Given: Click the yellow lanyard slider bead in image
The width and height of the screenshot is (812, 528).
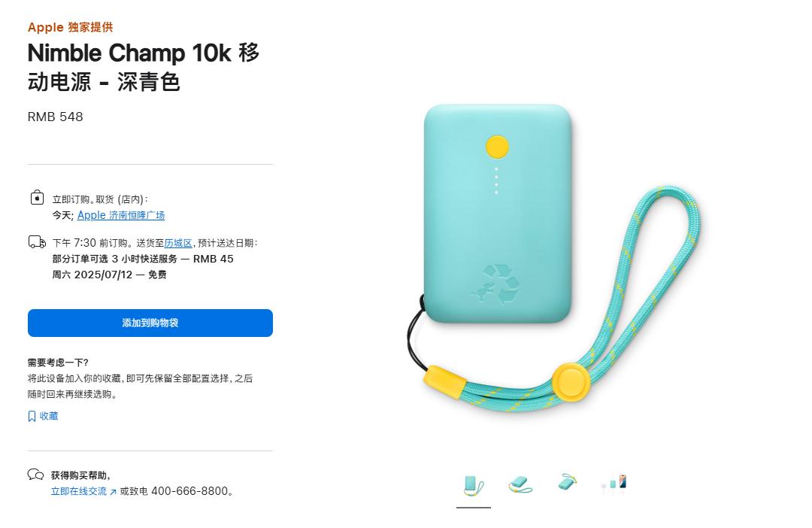Looking at the screenshot, I should [x=571, y=382].
